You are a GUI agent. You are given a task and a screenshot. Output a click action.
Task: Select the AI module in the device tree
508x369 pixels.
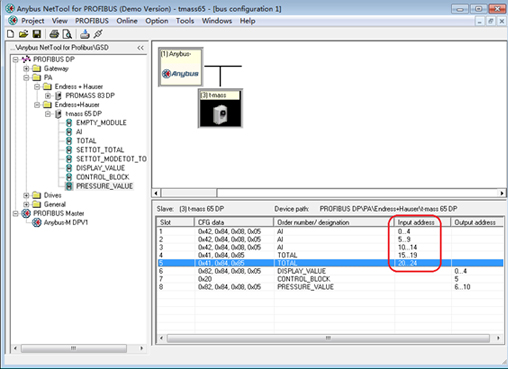[79, 132]
